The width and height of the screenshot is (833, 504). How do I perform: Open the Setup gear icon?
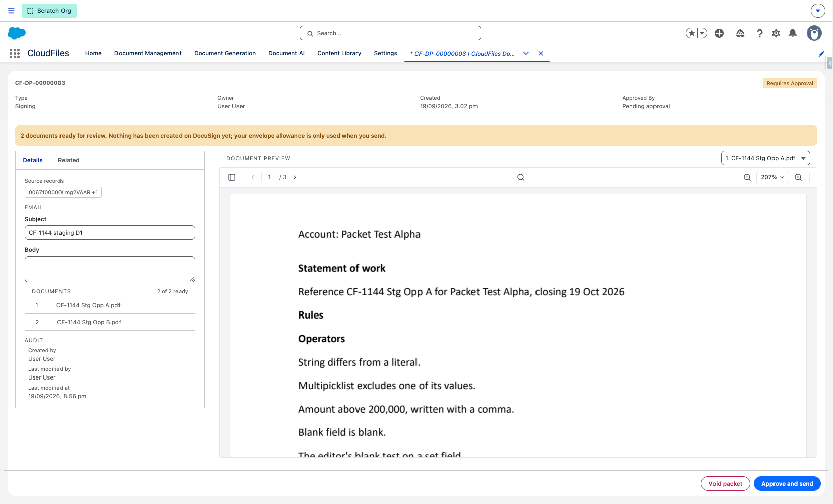pyautogui.click(x=776, y=33)
